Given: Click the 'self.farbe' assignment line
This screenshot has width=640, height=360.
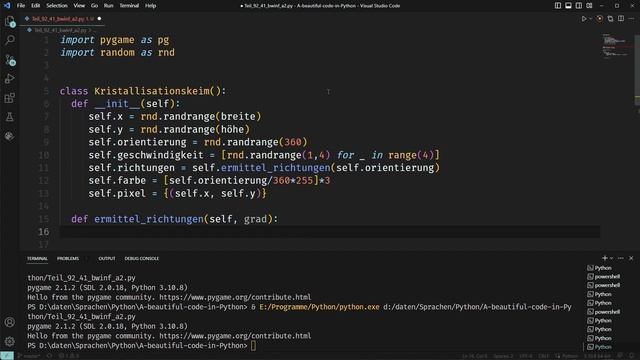Looking at the screenshot, I should 209,180.
